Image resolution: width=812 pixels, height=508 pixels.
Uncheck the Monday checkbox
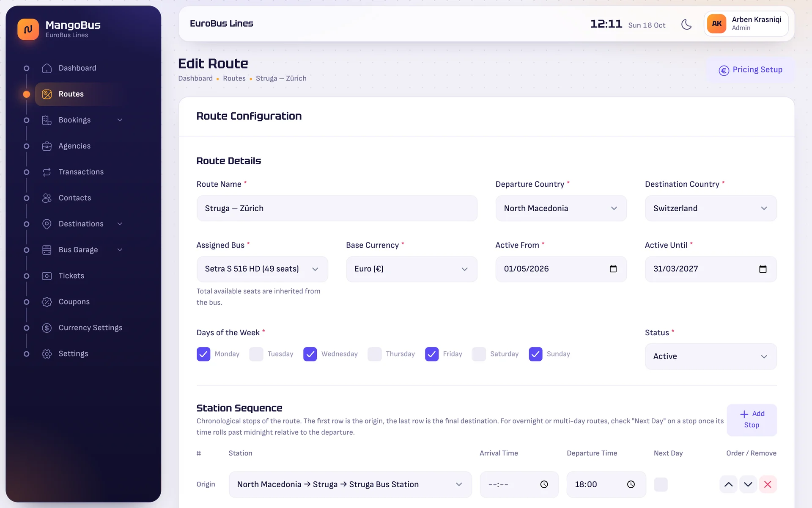[x=203, y=354]
